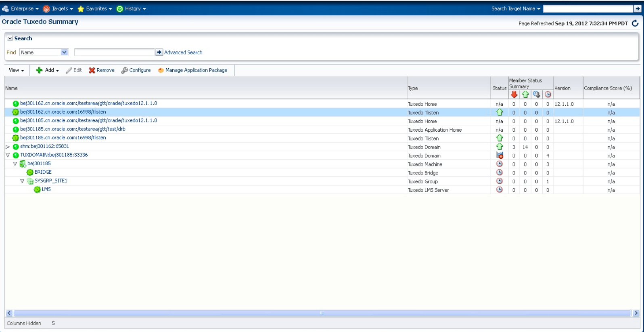Screen dimensions: 644x332
Task: Open the bej301185 machine link
Action: point(39,164)
